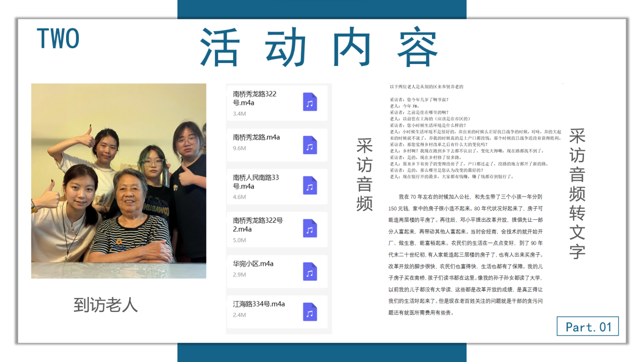The image size is (644, 362).
Task: Select the 华宛小区.m4a file name text
Action: [x=253, y=264]
